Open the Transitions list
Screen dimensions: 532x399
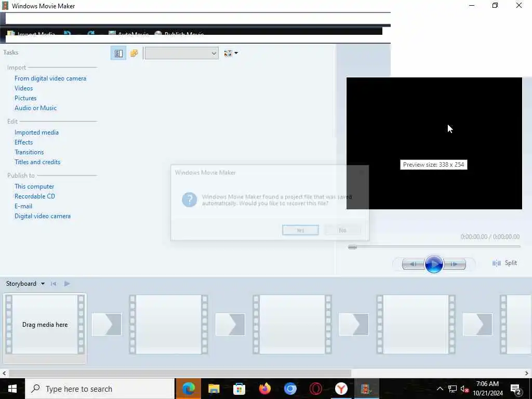(29, 152)
